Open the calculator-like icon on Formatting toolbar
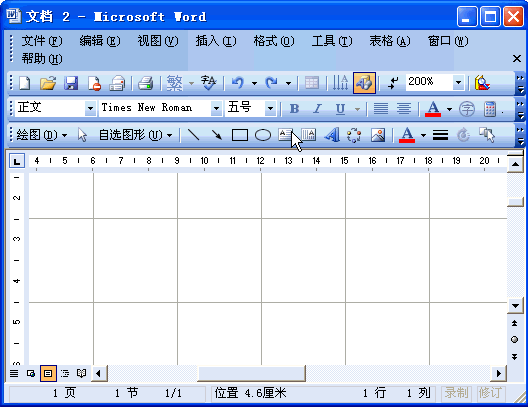The height and width of the screenshot is (408, 528). pos(490,109)
